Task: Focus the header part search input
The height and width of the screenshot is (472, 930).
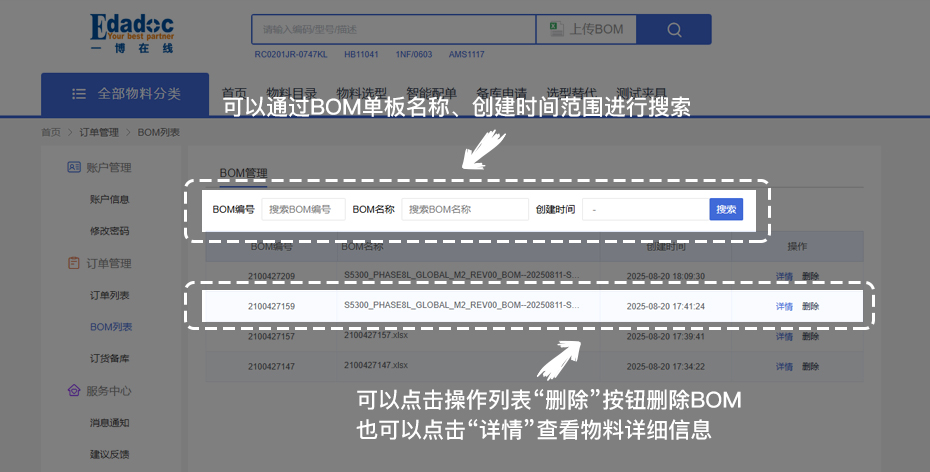Action: coord(393,30)
